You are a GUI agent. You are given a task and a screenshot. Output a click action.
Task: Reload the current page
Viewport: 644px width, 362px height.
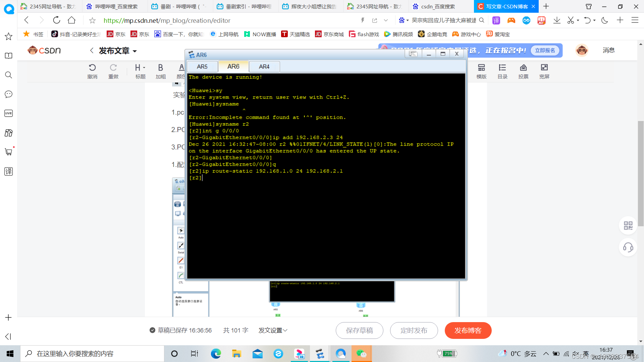tap(56, 20)
